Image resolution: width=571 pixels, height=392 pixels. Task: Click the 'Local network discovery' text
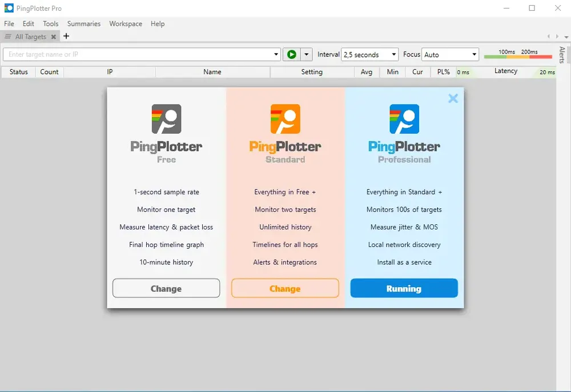click(x=404, y=245)
